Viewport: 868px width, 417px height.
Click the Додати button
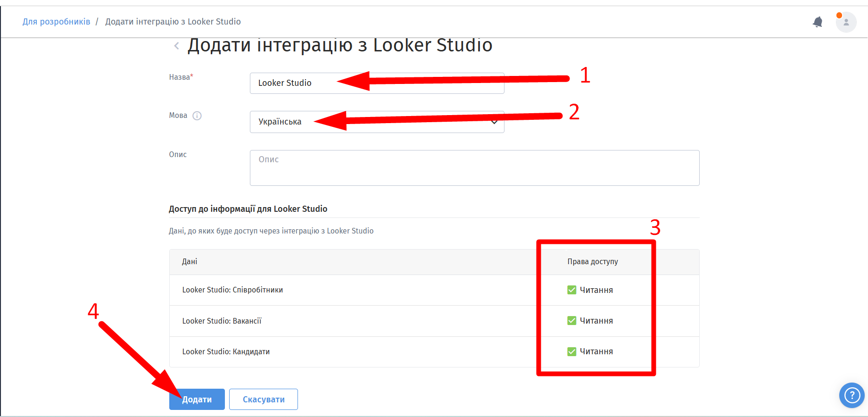(x=197, y=400)
